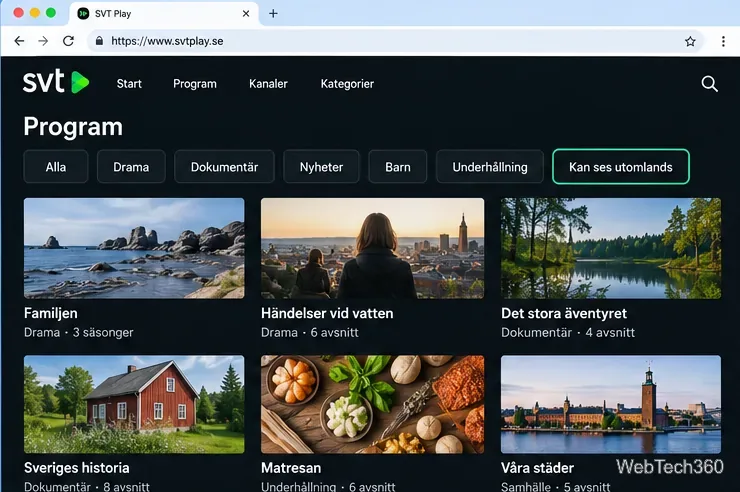Select the SVT Play browser tab
This screenshot has width=740, height=492.
(x=164, y=14)
